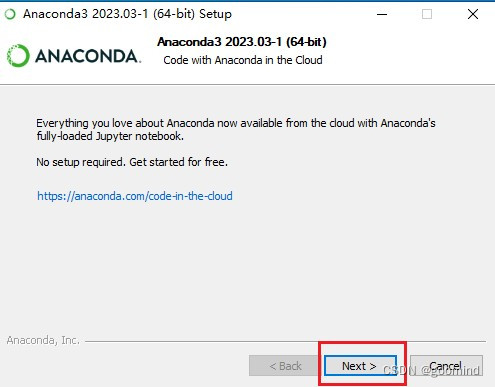Image resolution: width=495 pixels, height=387 pixels.
Task: Click the 'No setup required' text line
Action: click(x=132, y=162)
